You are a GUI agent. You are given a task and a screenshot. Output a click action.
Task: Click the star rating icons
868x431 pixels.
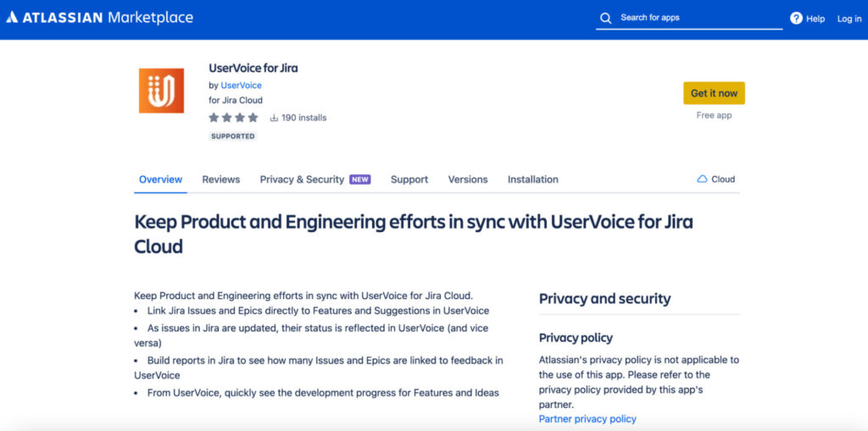coord(234,118)
